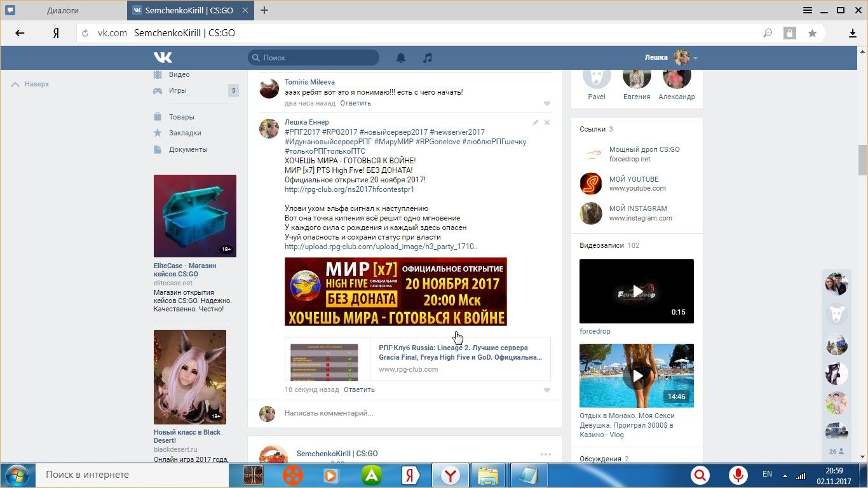Open the VK music player note icon
The image size is (868, 488).
428,58
